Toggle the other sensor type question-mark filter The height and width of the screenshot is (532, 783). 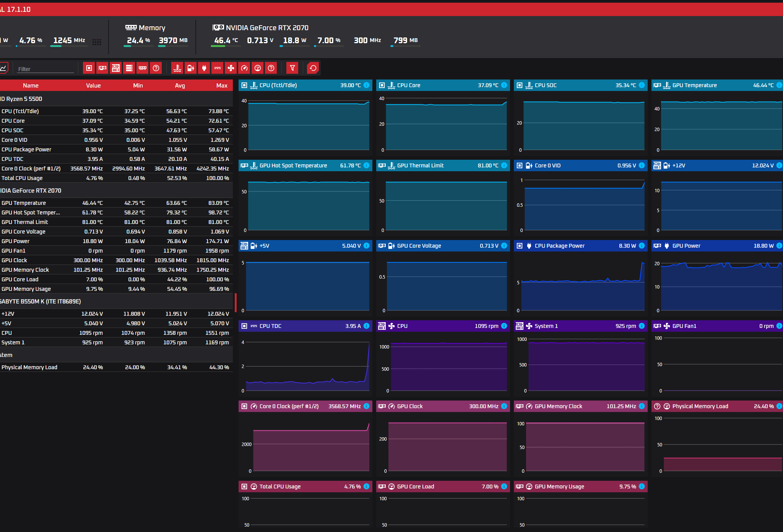pos(271,68)
